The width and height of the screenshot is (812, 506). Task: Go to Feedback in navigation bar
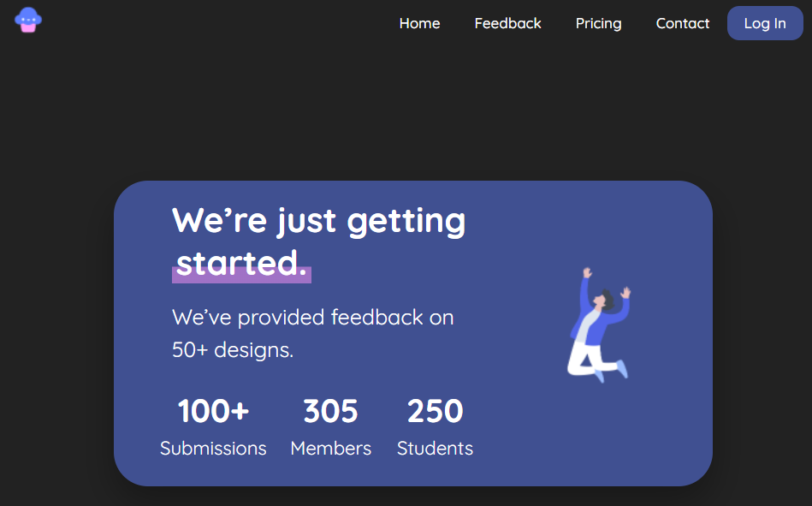click(x=507, y=23)
